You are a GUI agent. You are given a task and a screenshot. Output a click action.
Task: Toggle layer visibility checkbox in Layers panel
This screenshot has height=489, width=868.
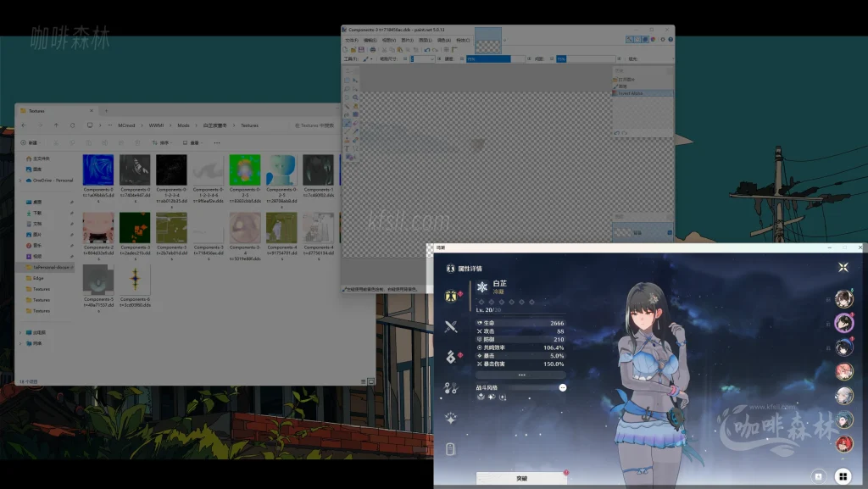click(670, 233)
